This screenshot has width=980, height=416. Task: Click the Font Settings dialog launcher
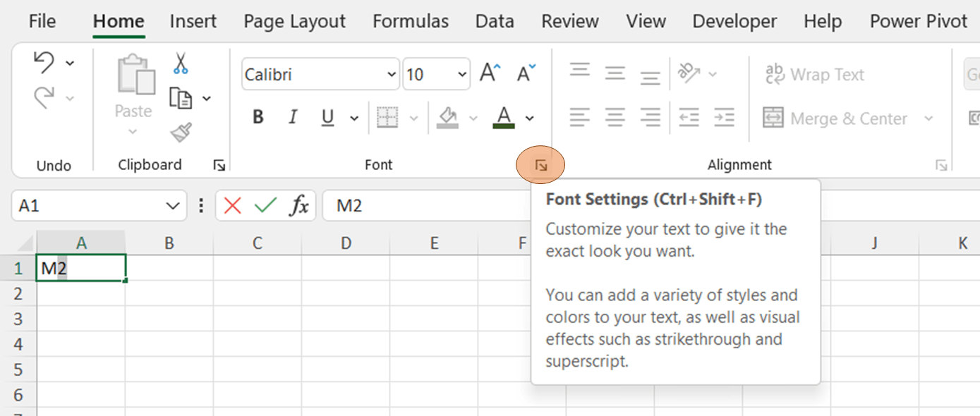[541, 166]
